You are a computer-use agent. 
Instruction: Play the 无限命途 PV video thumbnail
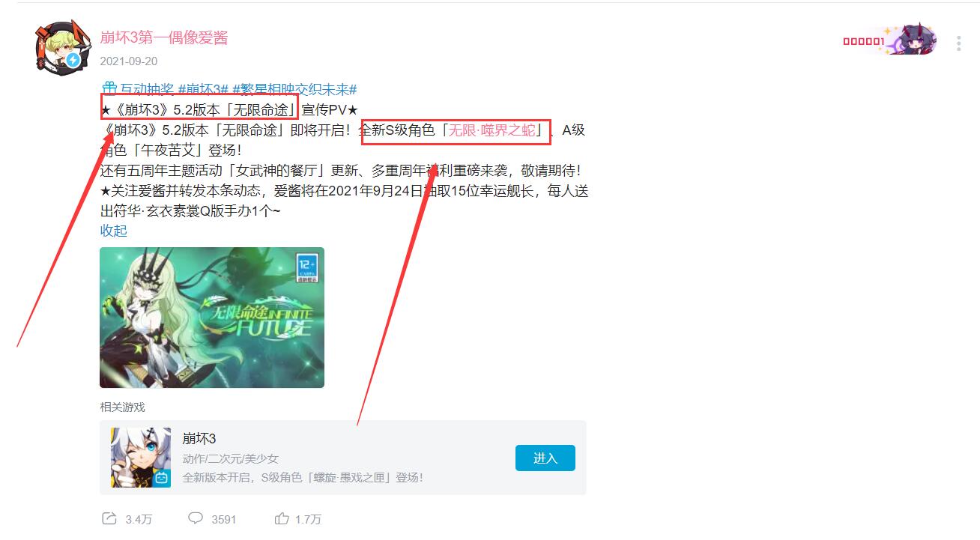pyautogui.click(x=212, y=318)
